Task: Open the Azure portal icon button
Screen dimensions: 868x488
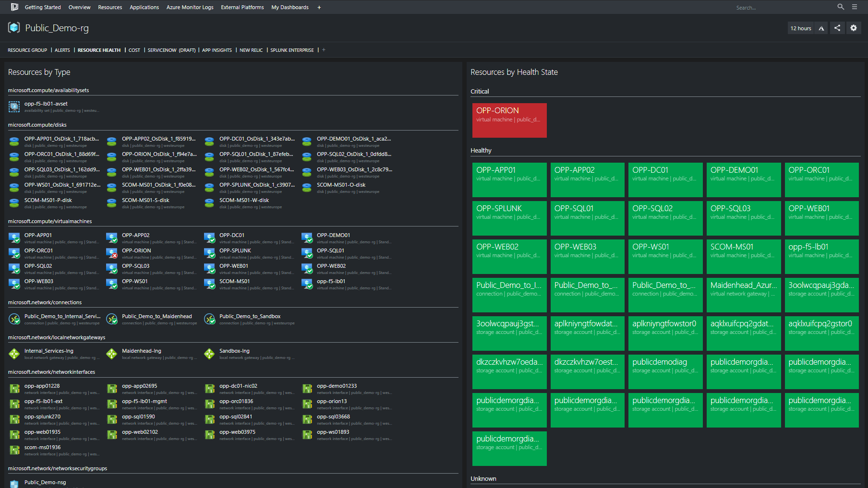Action: [x=821, y=28]
